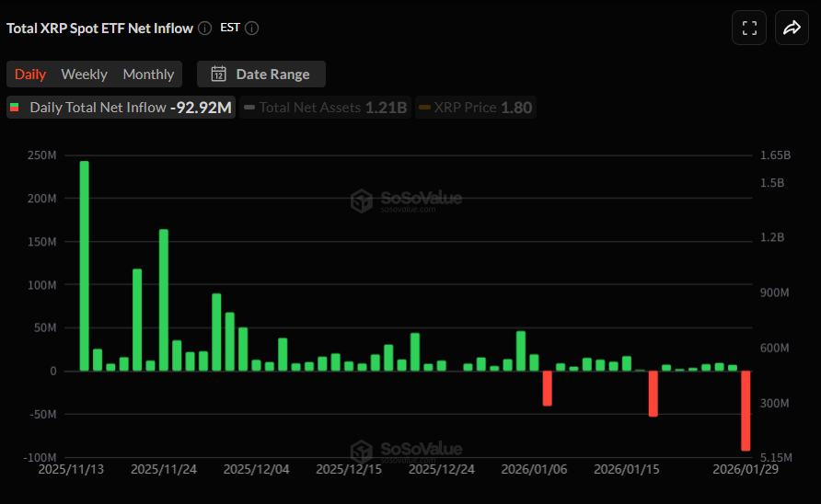Image resolution: width=821 pixels, height=504 pixels.
Task: Switch to Monthly view tab
Action: pos(148,74)
